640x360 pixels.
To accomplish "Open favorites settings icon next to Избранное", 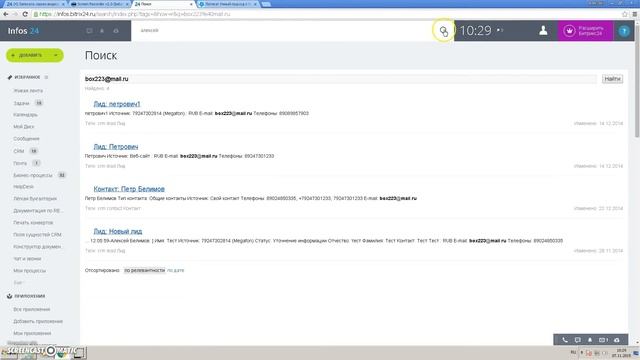I will (47, 77).
